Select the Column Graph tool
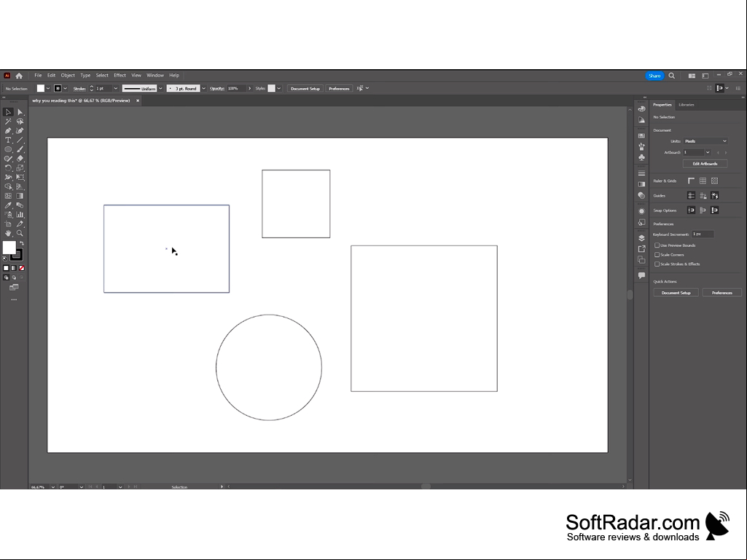Viewport: 747px width, 560px height. click(20, 215)
